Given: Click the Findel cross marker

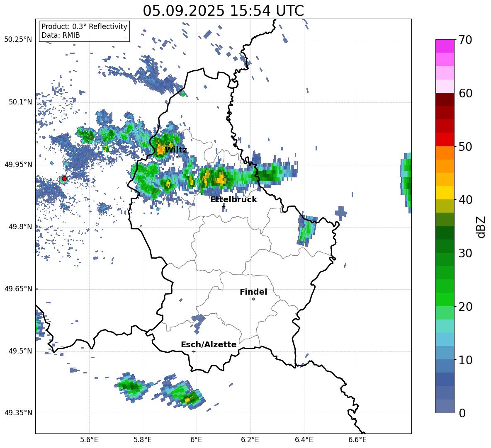Looking at the screenshot, I should (253, 299).
